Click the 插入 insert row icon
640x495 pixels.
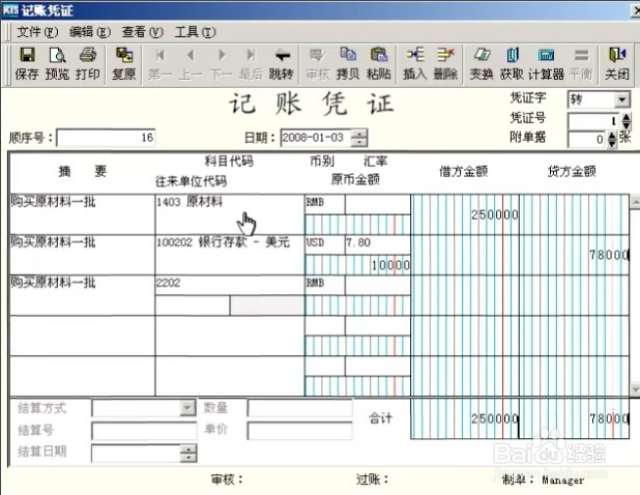415,64
